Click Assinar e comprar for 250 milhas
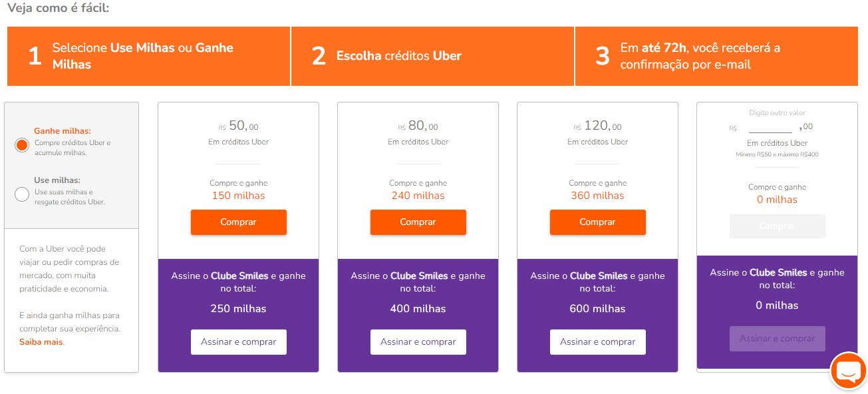868x394 pixels. 239,342
